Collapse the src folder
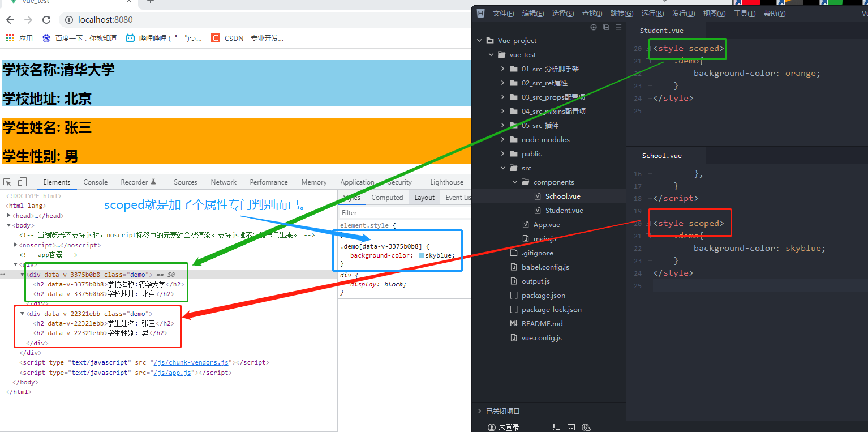The height and width of the screenshot is (432, 868). [502, 168]
